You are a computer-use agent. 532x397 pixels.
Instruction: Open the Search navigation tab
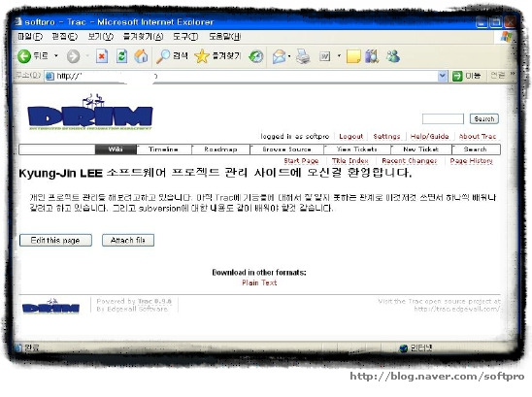pyautogui.click(x=476, y=149)
